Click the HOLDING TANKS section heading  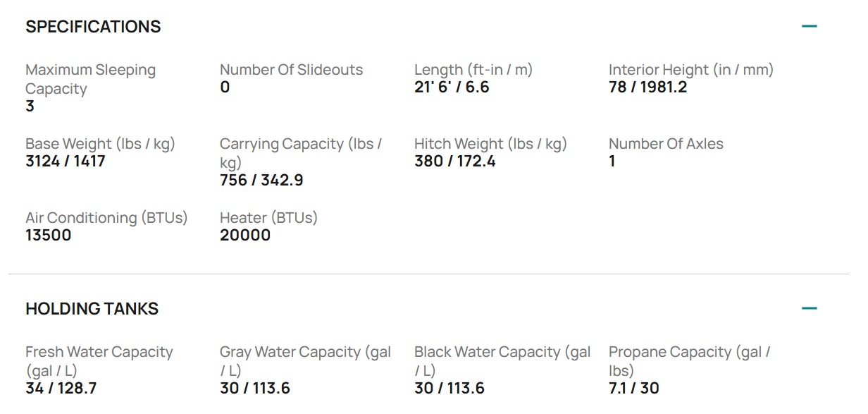click(92, 309)
